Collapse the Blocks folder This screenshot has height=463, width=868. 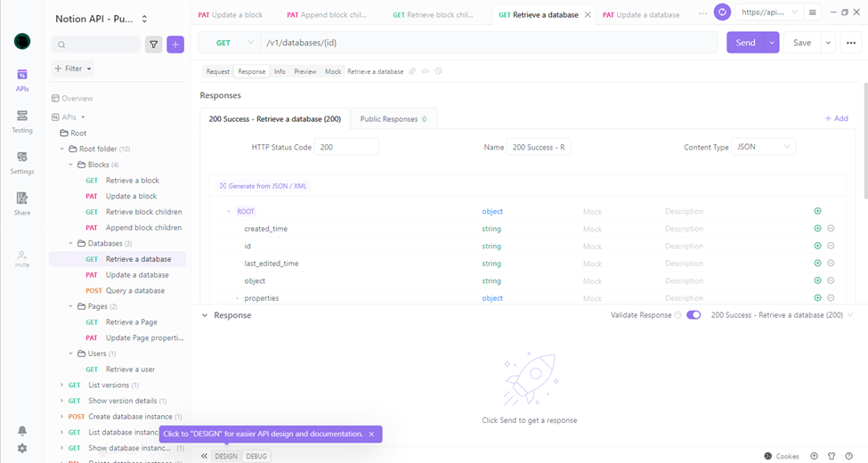click(x=70, y=165)
